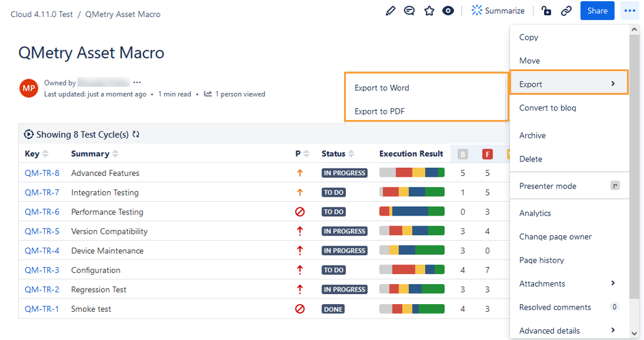Image resolution: width=644 pixels, height=340 pixels.
Task: Toggle the watch eye icon
Action: click(x=448, y=11)
